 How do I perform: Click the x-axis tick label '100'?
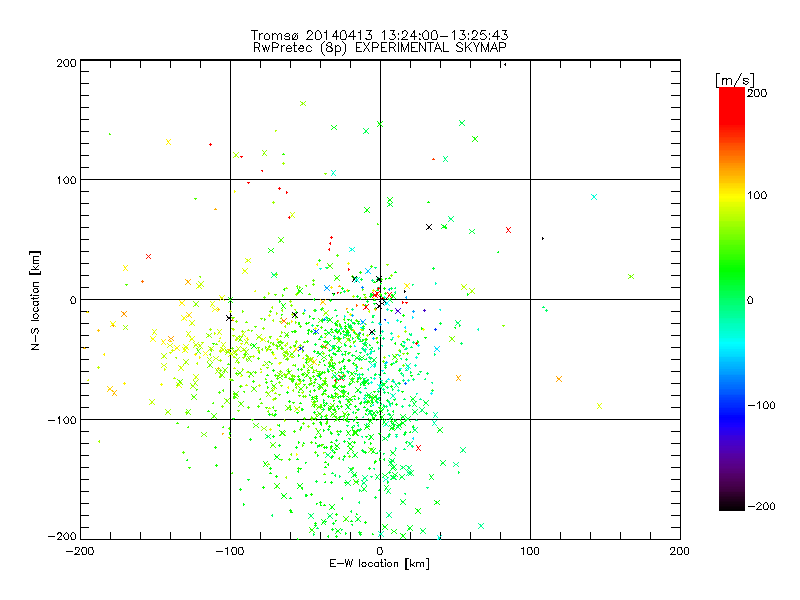[530, 551]
